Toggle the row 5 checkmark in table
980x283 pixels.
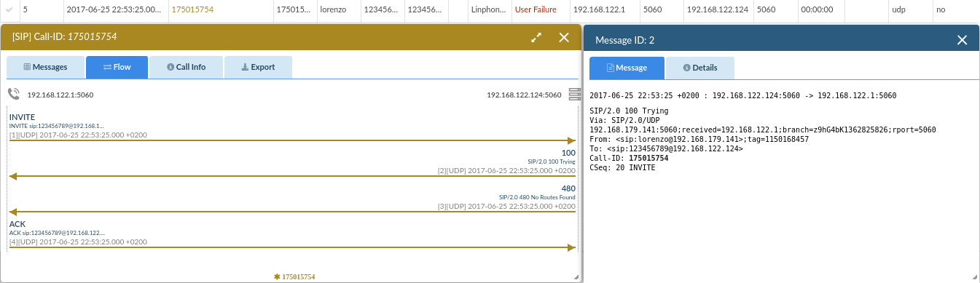click(9, 10)
